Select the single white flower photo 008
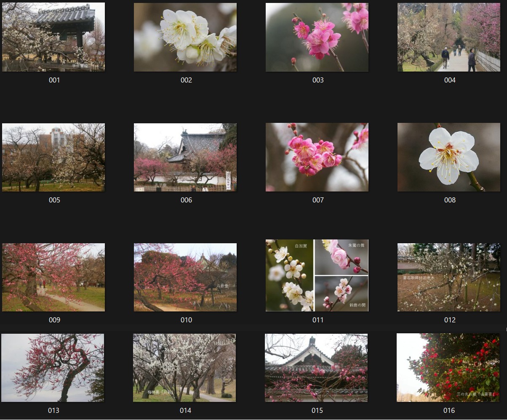This screenshot has height=420, width=507. pyautogui.click(x=449, y=157)
